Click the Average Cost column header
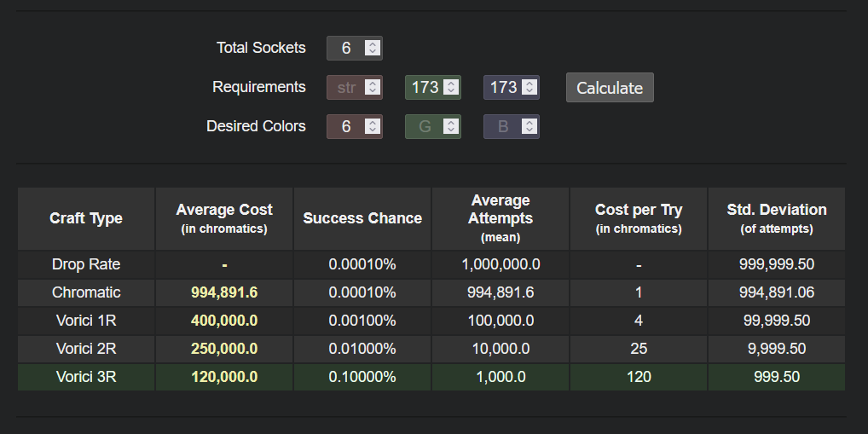 coord(224,218)
